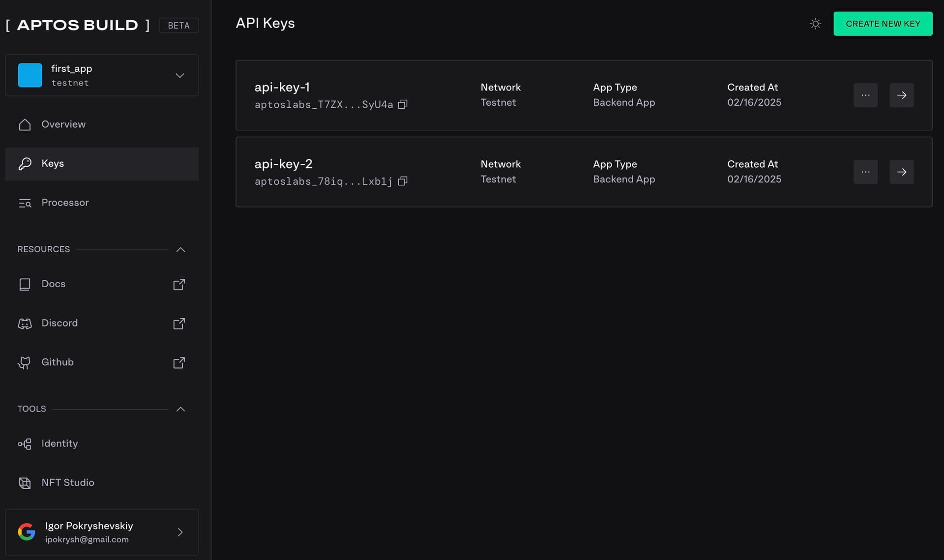Open the Docs link
944x560 pixels.
click(x=102, y=284)
